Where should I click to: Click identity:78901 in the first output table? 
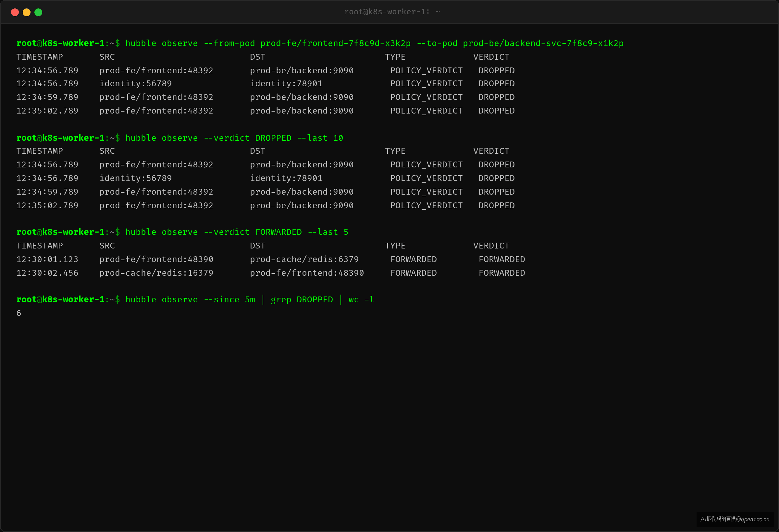286,83
